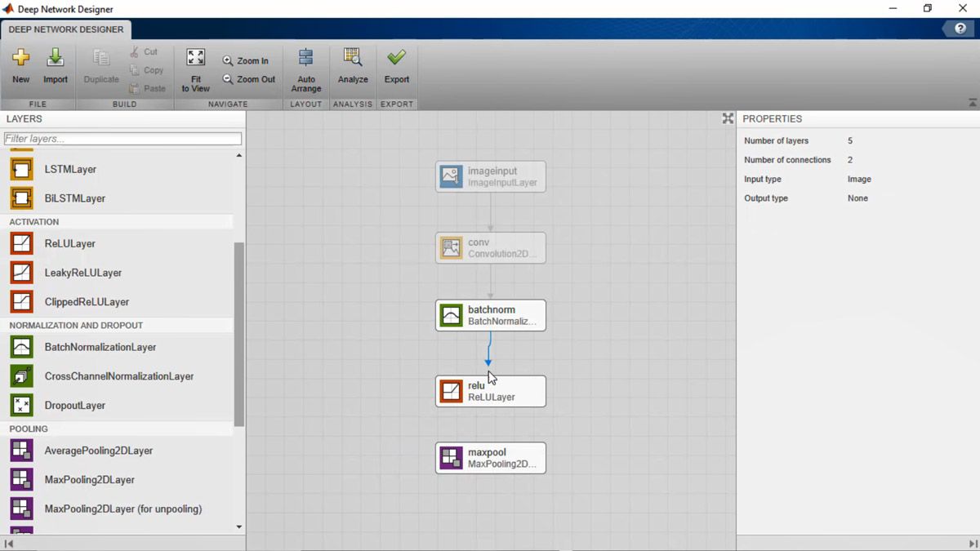Click Zoom In button
The height and width of the screenshot is (551, 980).
pos(246,60)
